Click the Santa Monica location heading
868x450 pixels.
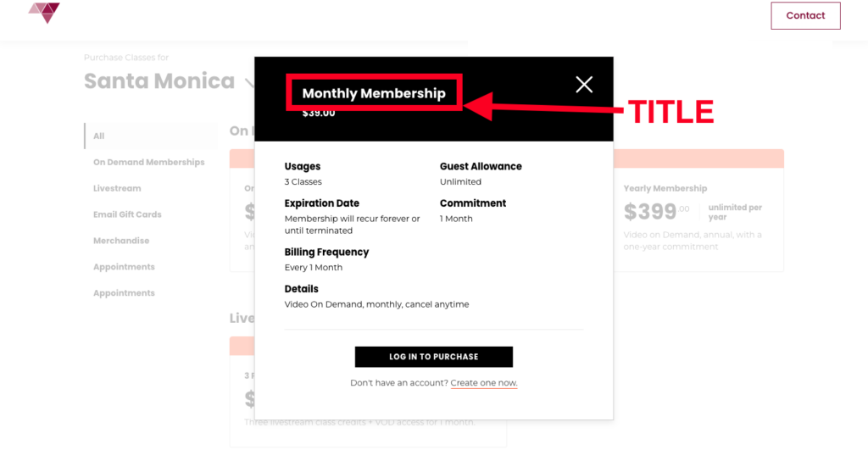pyautogui.click(x=159, y=81)
